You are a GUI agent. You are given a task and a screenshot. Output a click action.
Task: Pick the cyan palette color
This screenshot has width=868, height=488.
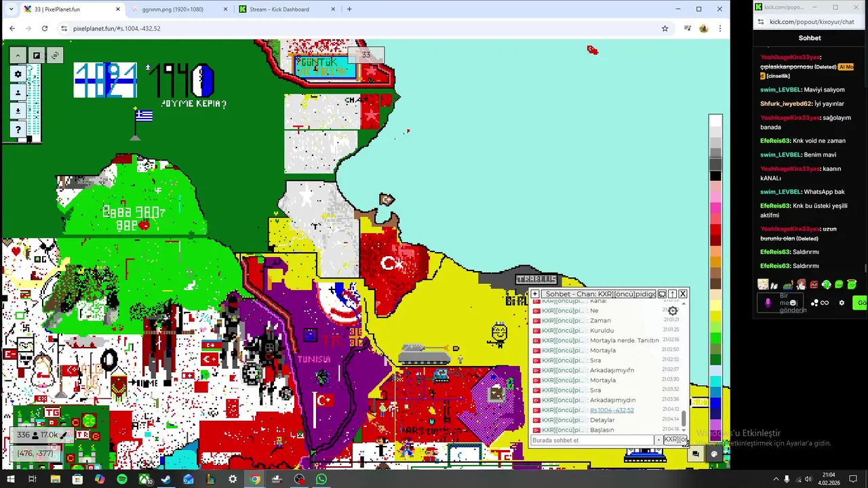[x=715, y=382]
